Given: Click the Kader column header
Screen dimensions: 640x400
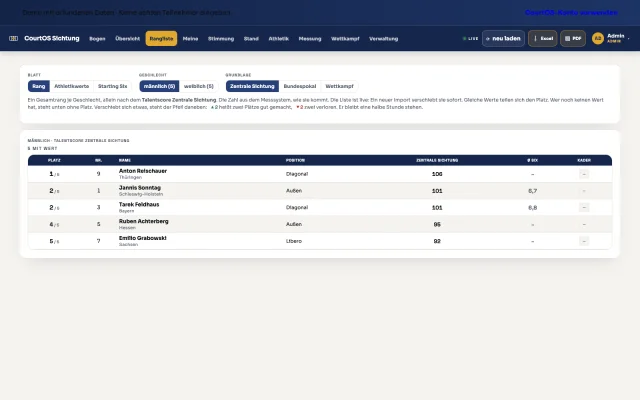Looking at the screenshot, I should (584, 160).
